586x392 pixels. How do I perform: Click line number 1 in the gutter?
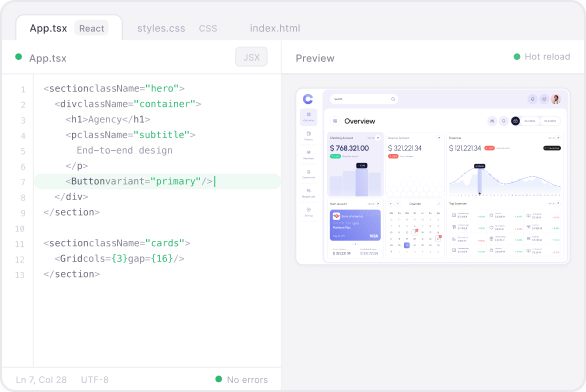tap(23, 90)
